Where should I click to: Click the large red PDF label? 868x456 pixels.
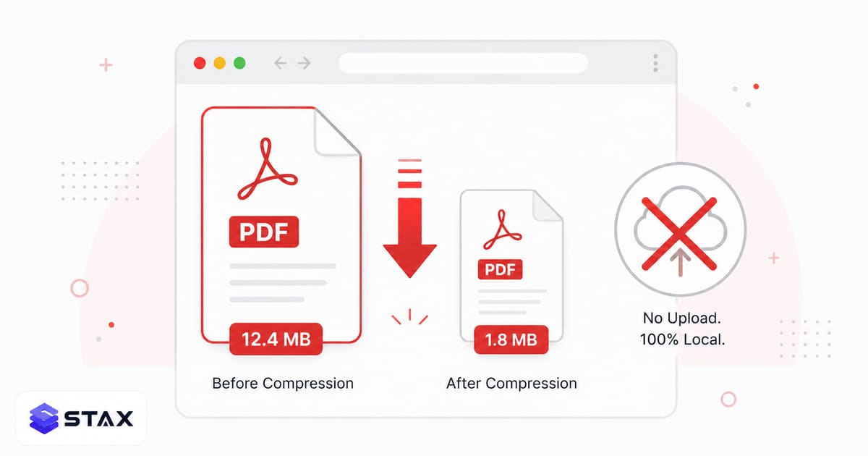point(264,233)
